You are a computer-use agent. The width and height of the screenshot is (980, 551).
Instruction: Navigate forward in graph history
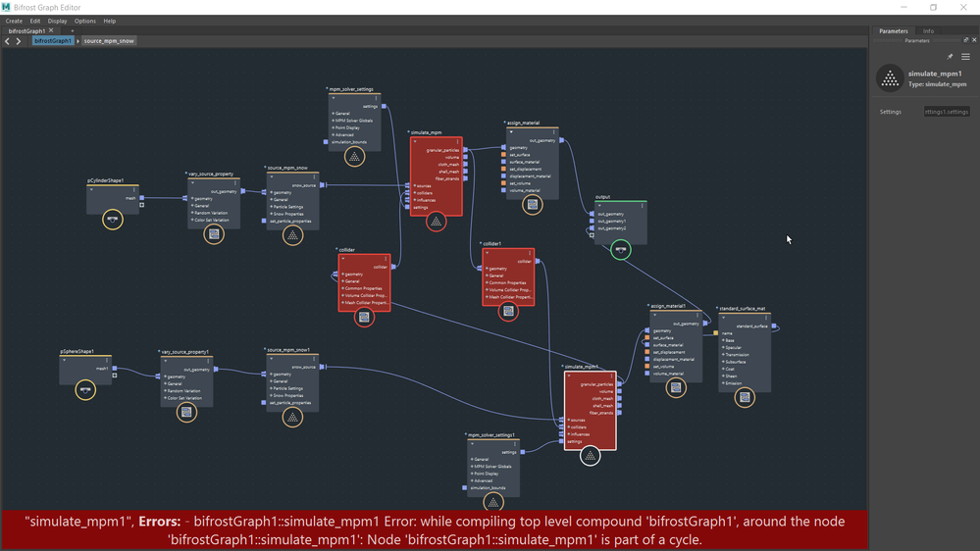[19, 41]
